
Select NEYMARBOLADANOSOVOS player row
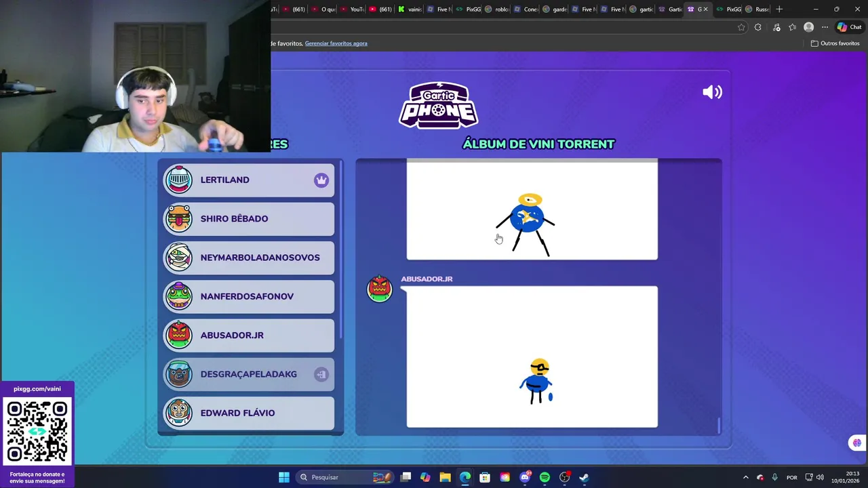pyautogui.click(x=249, y=258)
